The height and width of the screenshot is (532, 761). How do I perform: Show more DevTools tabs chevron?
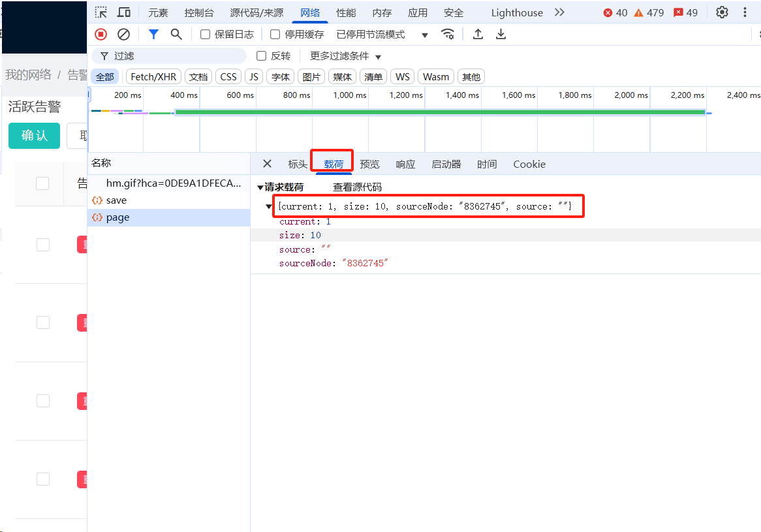pos(559,12)
